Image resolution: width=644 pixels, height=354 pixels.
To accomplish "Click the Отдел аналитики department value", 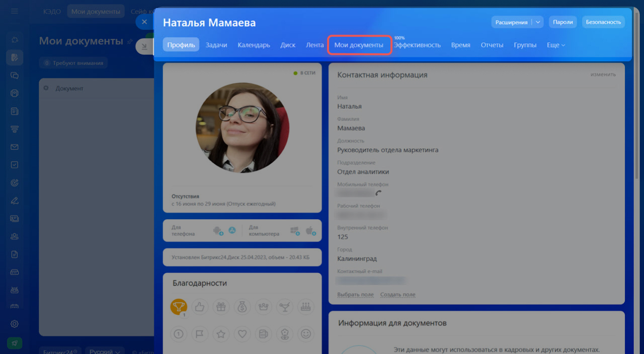I will tap(363, 171).
